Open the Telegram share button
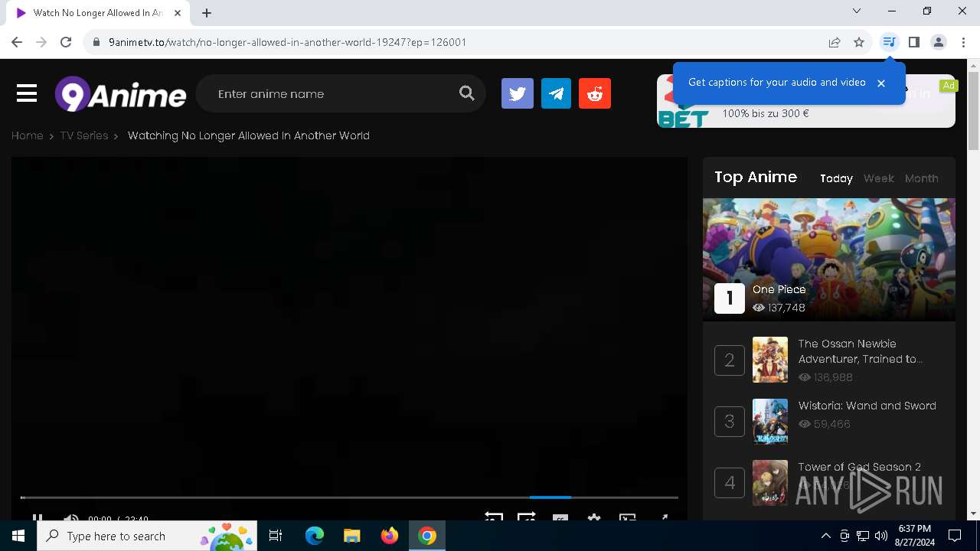This screenshot has width=980, height=551. pos(556,93)
